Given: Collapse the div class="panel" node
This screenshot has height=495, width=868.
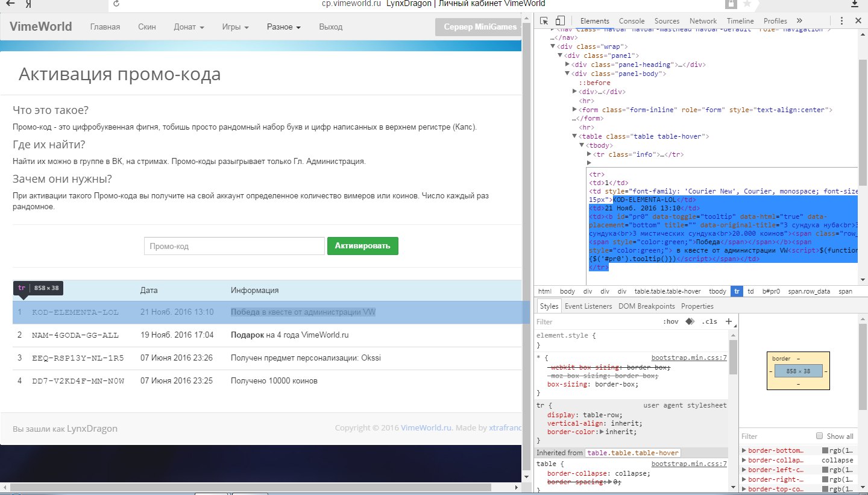Looking at the screenshot, I should click(560, 55).
